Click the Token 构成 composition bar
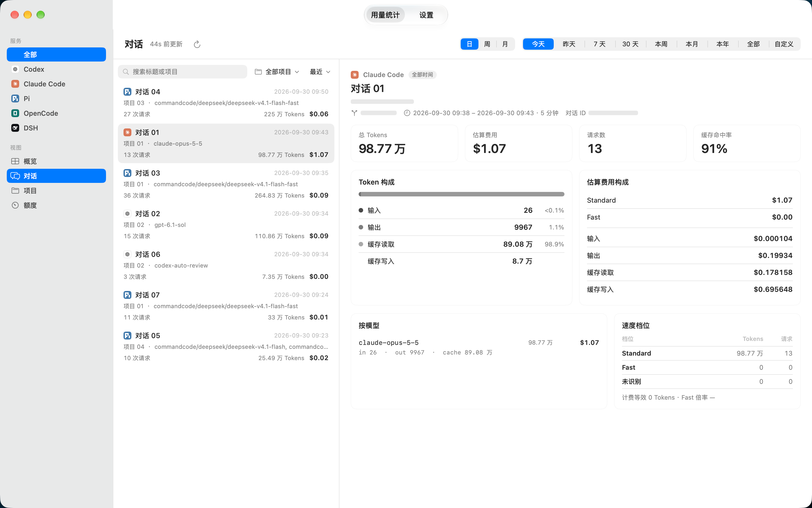Image resolution: width=812 pixels, height=508 pixels. (461, 194)
